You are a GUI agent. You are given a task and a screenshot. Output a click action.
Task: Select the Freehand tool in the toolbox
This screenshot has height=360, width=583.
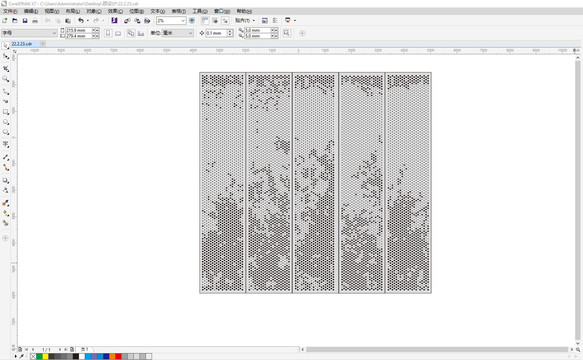6,91
